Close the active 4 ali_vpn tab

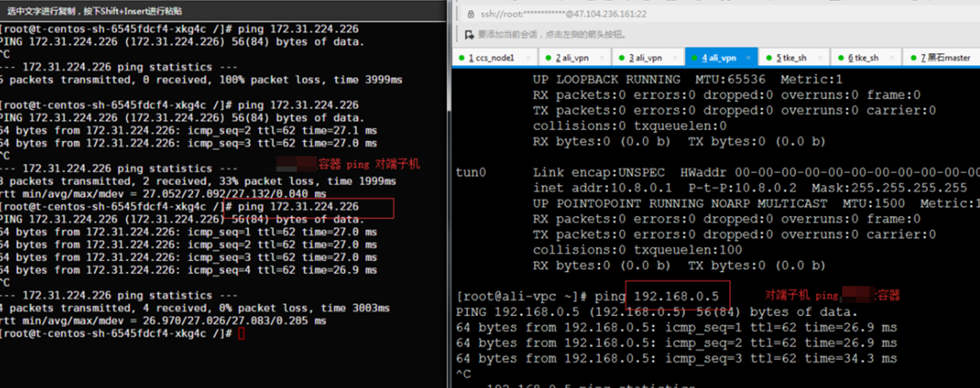pos(748,58)
